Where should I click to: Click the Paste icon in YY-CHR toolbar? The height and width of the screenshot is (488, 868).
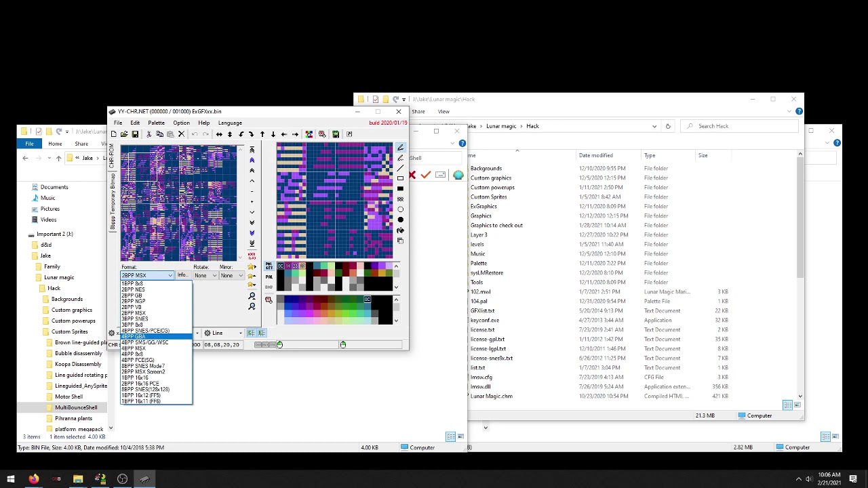[x=170, y=134]
